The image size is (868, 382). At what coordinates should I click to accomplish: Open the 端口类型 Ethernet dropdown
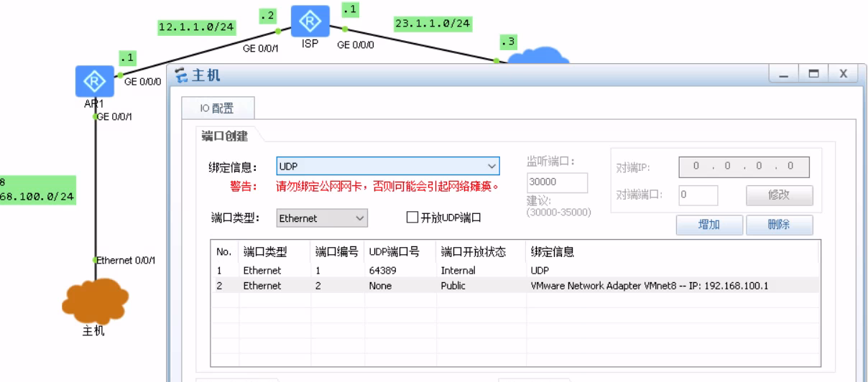coord(322,218)
